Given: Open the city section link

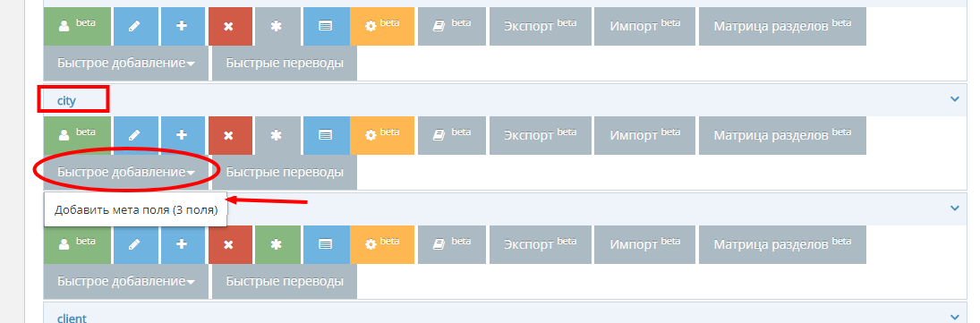Looking at the screenshot, I should pyautogui.click(x=66, y=100).
